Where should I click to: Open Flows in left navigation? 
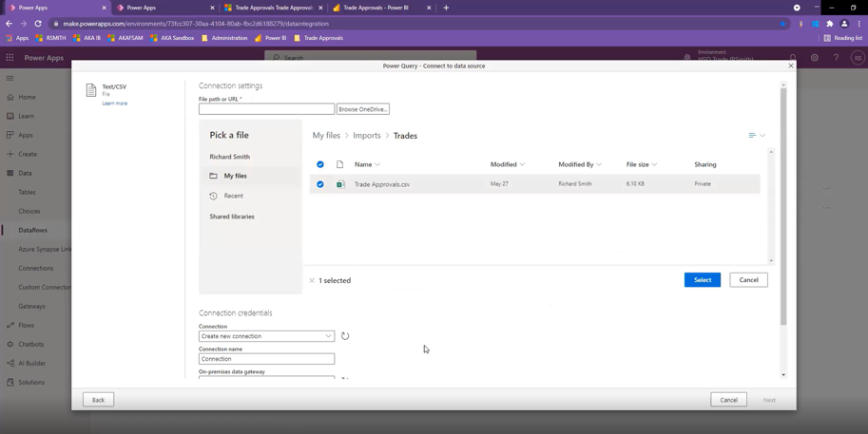26,325
